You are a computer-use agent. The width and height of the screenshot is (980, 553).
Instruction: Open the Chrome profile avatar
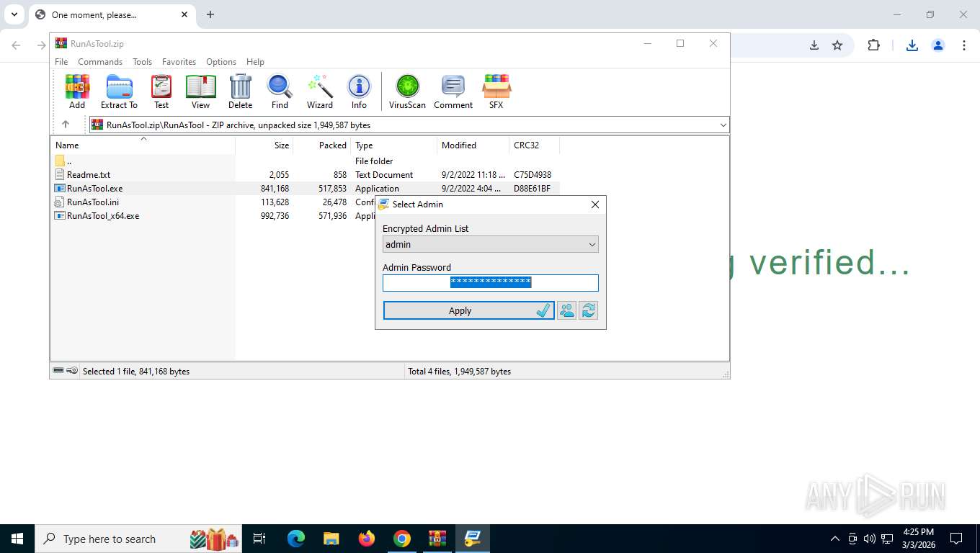[x=938, y=45]
